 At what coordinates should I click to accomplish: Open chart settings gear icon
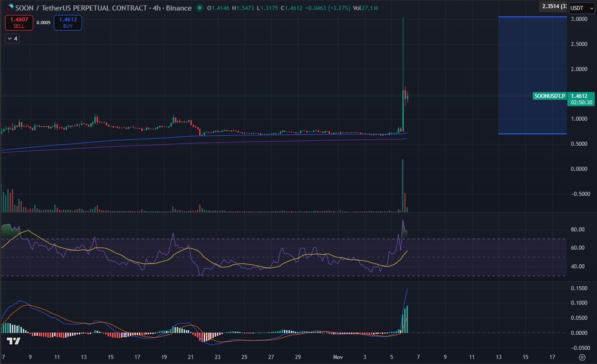(582, 357)
